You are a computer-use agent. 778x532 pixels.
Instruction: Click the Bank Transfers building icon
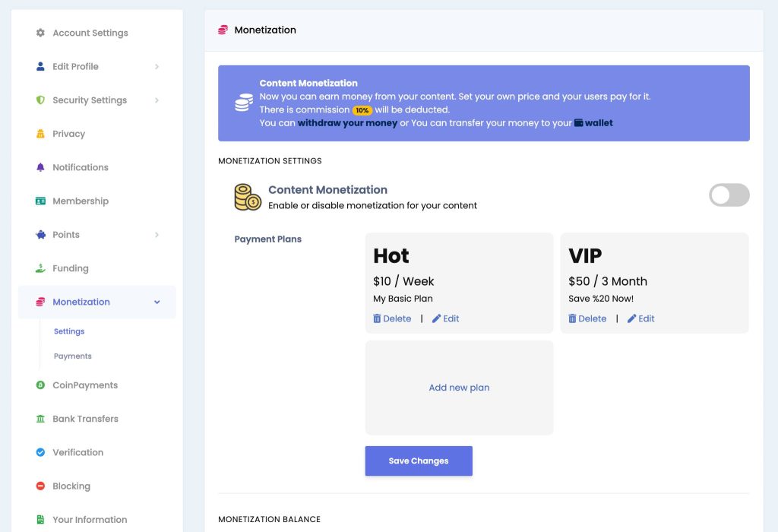tap(40, 419)
